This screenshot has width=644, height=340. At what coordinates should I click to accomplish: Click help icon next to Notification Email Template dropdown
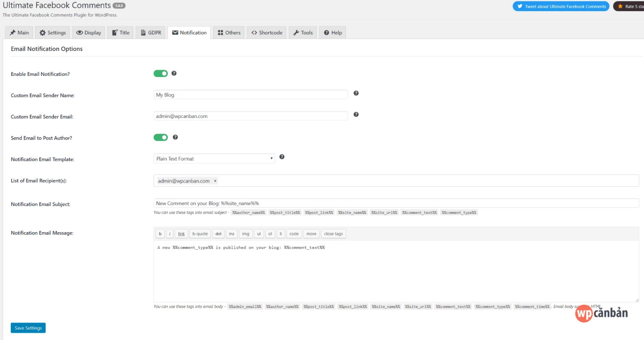click(282, 157)
